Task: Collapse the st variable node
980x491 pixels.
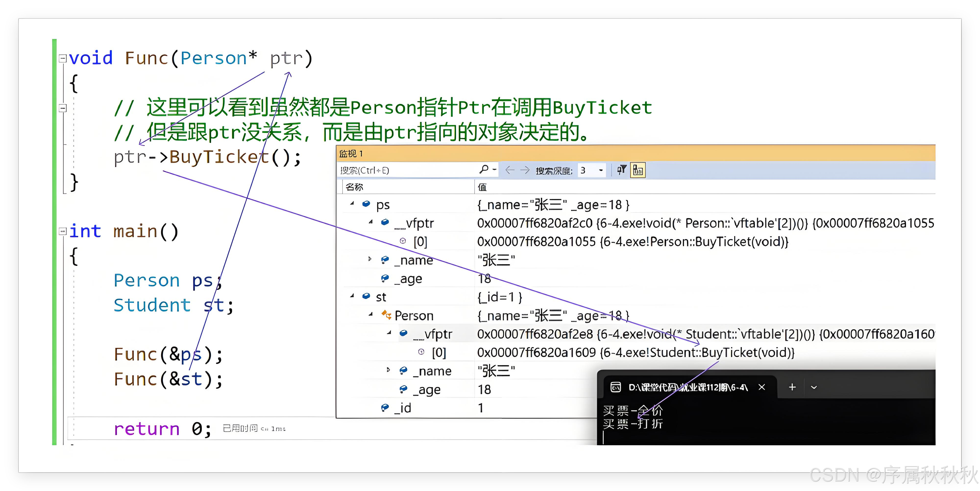Action: click(352, 295)
